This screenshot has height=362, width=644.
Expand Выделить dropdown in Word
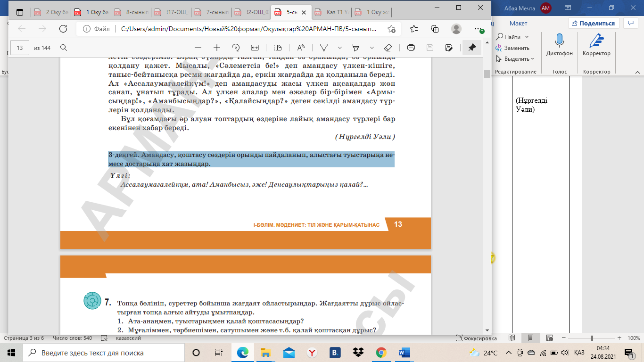pos(533,59)
